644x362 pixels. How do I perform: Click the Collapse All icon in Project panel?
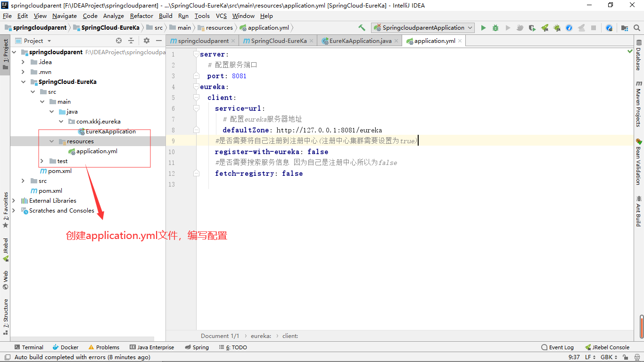(131, 41)
